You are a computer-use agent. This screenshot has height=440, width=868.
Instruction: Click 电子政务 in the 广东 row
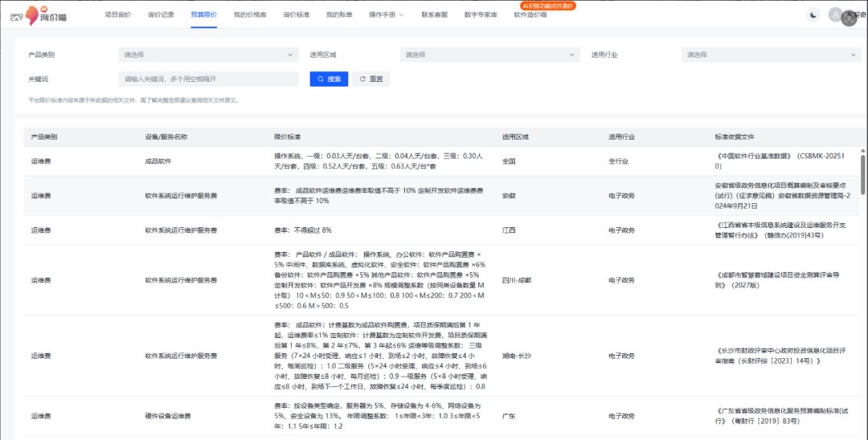coord(621,416)
